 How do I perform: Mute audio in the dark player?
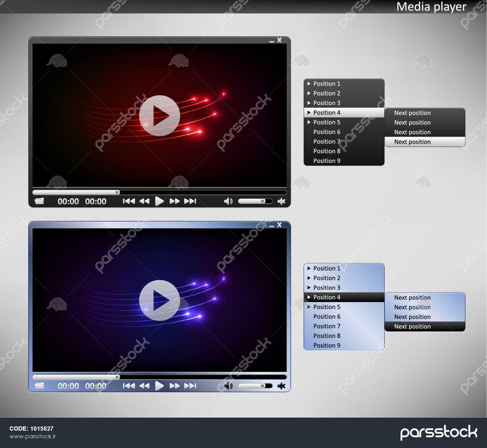pos(282,201)
